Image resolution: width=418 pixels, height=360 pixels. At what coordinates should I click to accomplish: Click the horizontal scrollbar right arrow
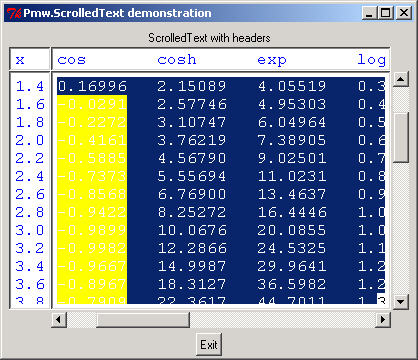382,320
